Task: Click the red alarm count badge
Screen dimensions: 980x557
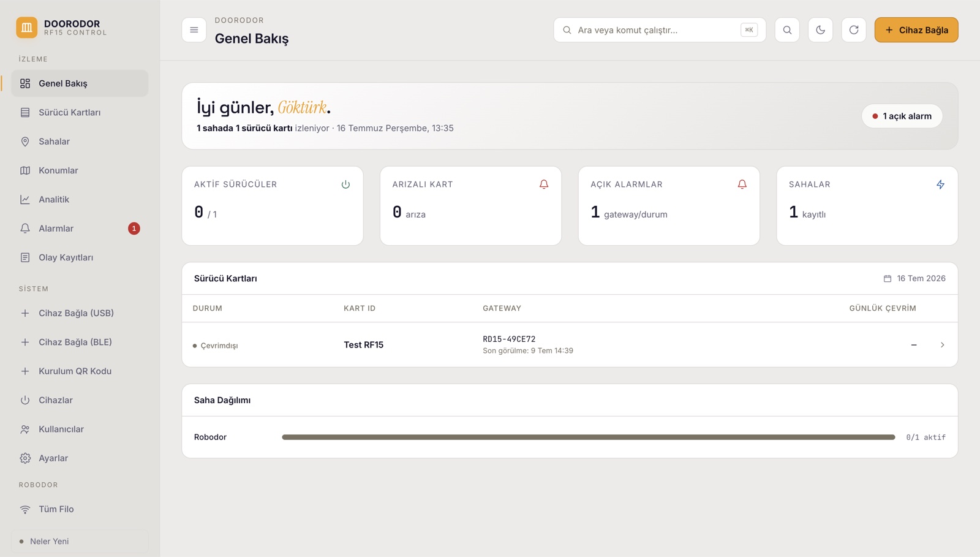Action: coord(134,229)
